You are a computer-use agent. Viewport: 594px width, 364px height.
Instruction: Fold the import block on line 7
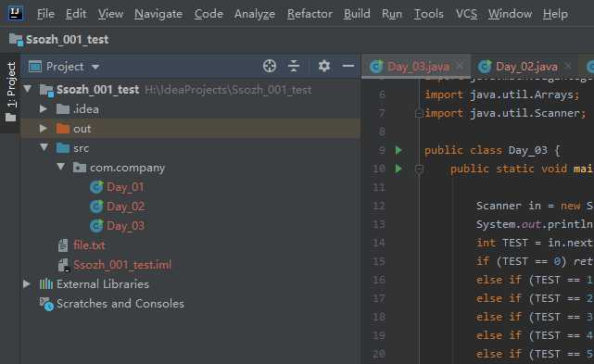click(x=419, y=113)
